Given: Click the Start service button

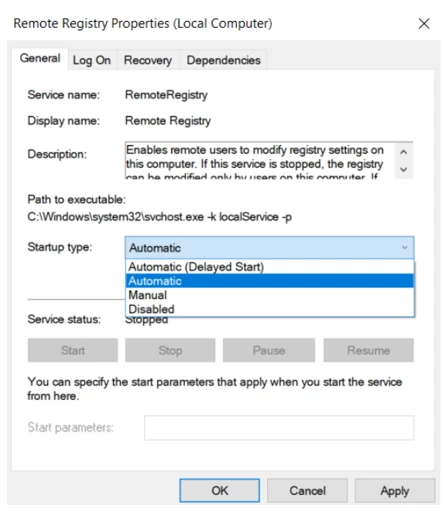Looking at the screenshot, I should [73, 350].
